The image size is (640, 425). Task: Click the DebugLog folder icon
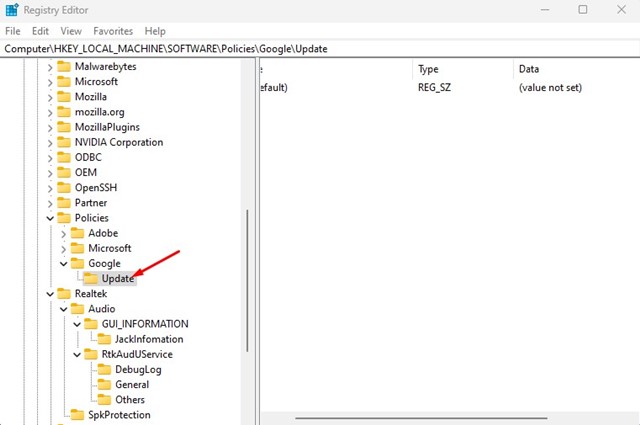click(104, 369)
